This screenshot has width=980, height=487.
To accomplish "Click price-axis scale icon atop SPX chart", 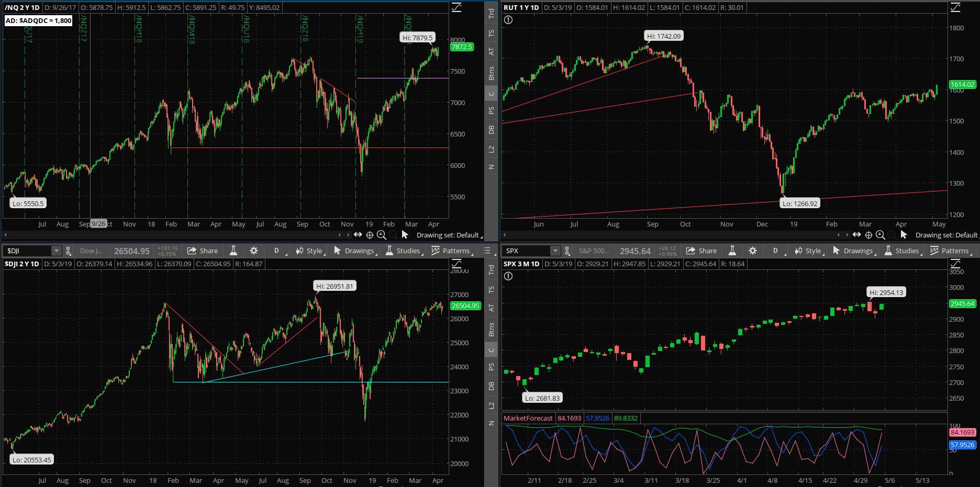I will (955, 264).
